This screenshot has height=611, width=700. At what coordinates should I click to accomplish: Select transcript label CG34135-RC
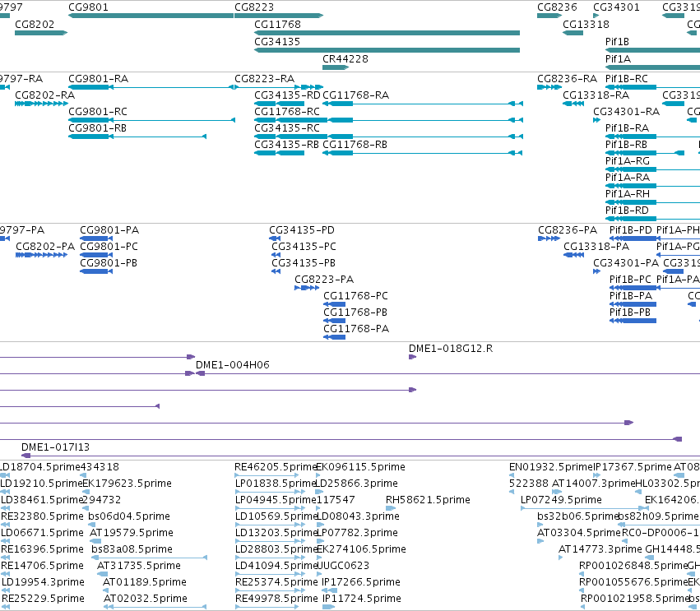pyautogui.click(x=286, y=128)
